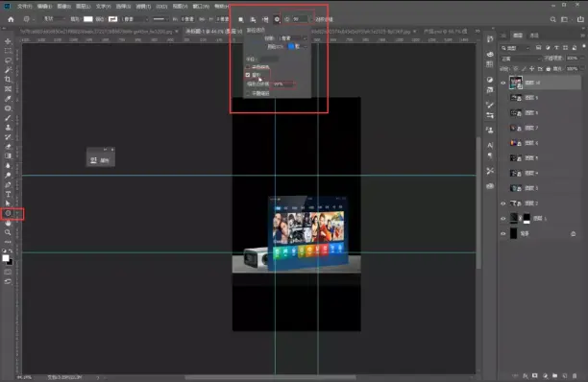Hide layer 图层 2 with eye icon

[503, 203]
